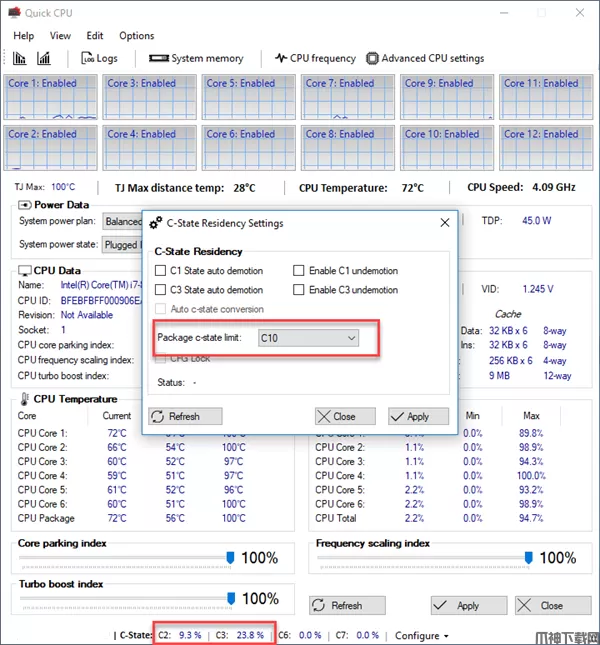
Task: Open Logs from the toolbar
Action: click(x=98, y=59)
